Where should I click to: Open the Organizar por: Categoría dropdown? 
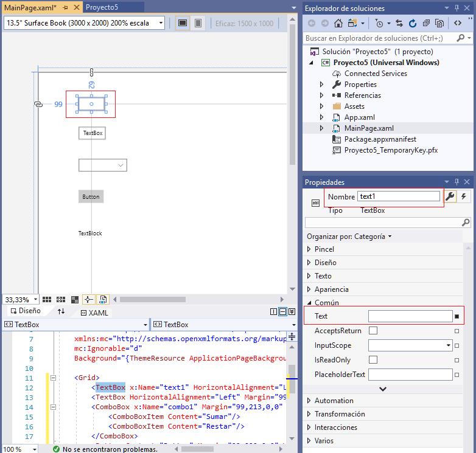349,237
